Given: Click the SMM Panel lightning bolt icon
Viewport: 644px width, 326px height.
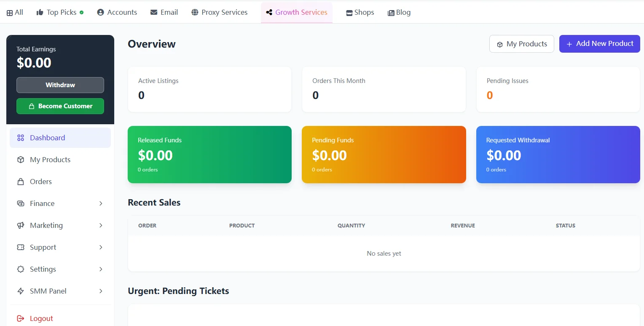Looking at the screenshot, I should coord(21,291).
